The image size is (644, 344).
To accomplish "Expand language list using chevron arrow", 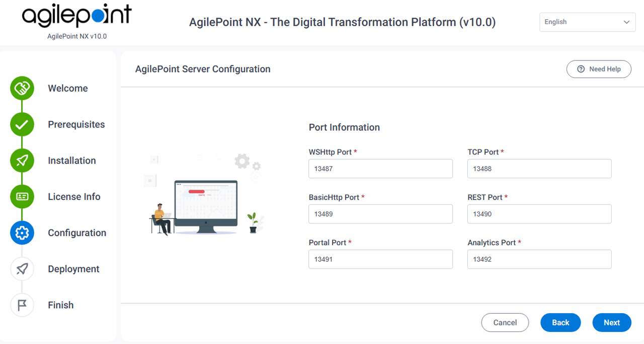I will click(626, 22).
